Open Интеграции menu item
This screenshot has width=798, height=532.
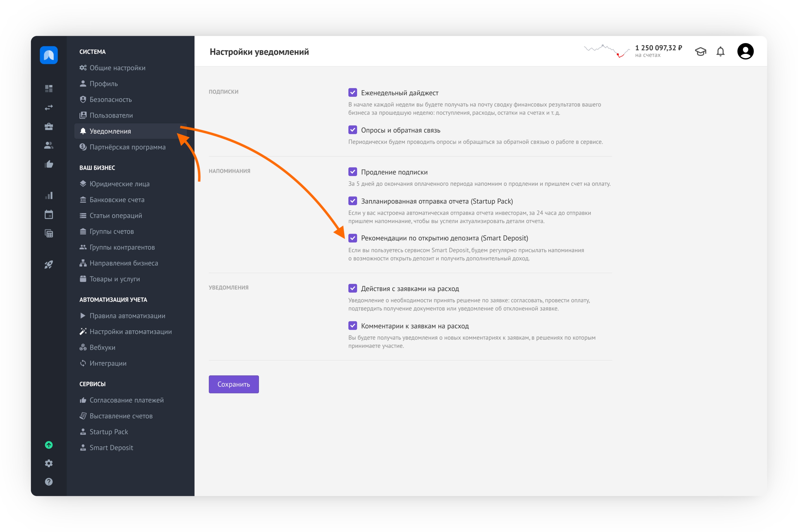130,363
